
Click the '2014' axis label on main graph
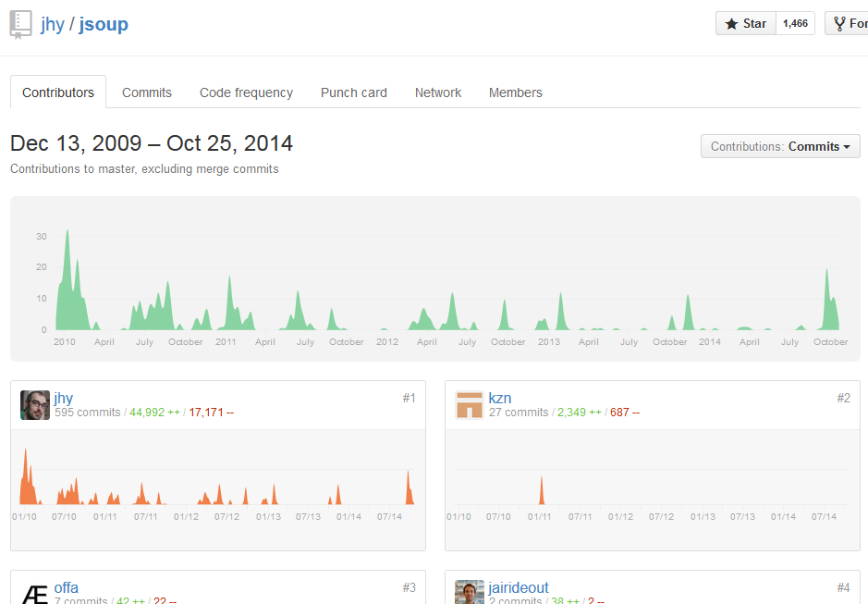(710, 342)
